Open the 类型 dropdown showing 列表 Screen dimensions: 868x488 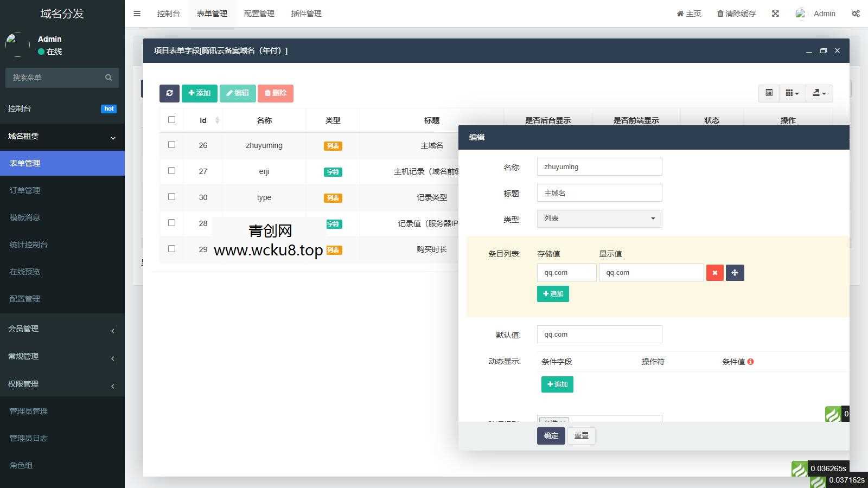coord(599,219)
